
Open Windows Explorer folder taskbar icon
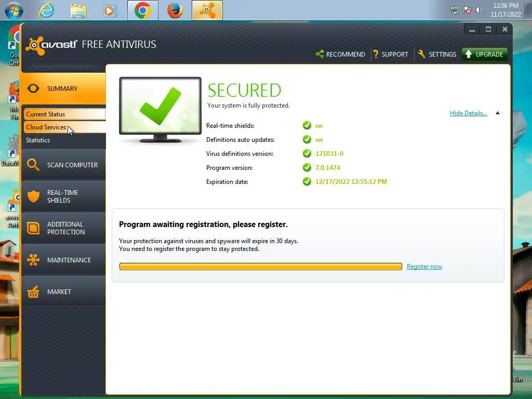point(78,10)
